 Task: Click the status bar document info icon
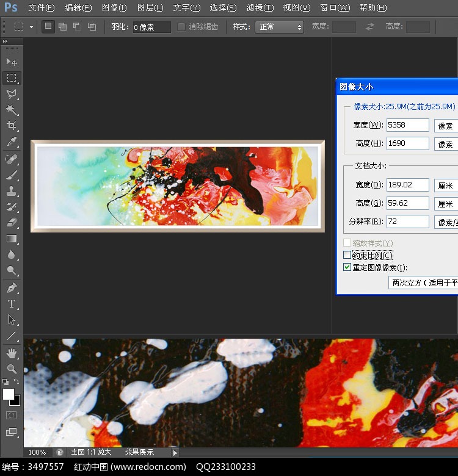59,452
